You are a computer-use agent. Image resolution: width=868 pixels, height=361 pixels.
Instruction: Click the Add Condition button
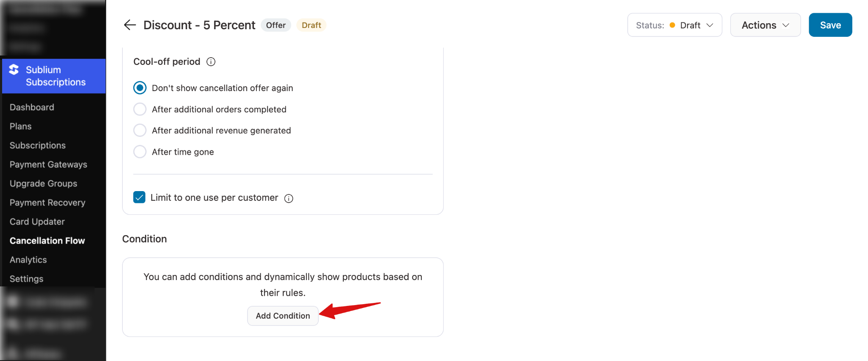283,316
